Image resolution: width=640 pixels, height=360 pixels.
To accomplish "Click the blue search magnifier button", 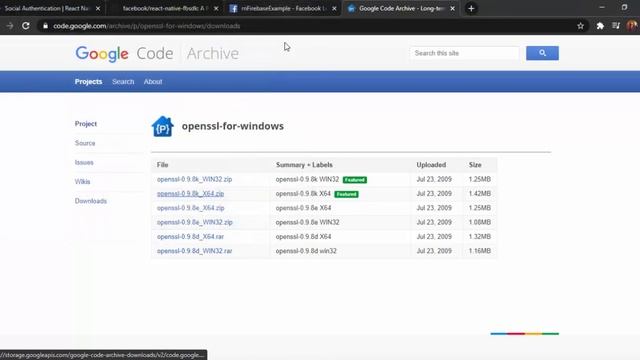I will tap(542, 53).
